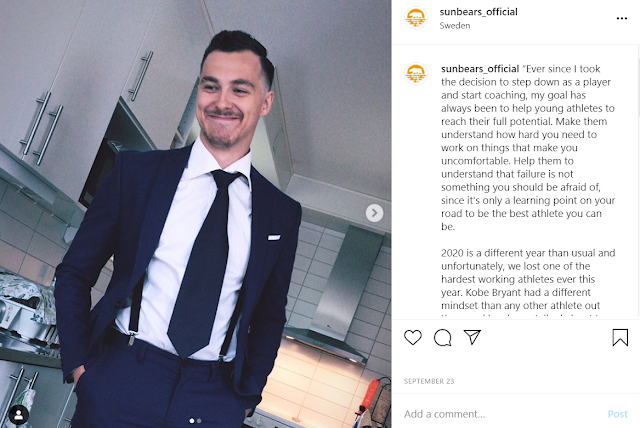Open comments via the speech bubble icon

tap(442, 337)
